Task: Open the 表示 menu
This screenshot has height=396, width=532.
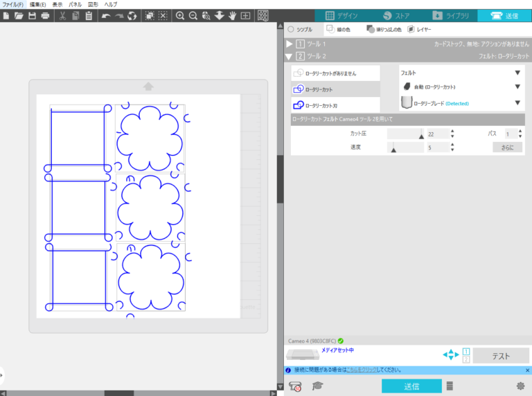Action: tap(57, 4)
